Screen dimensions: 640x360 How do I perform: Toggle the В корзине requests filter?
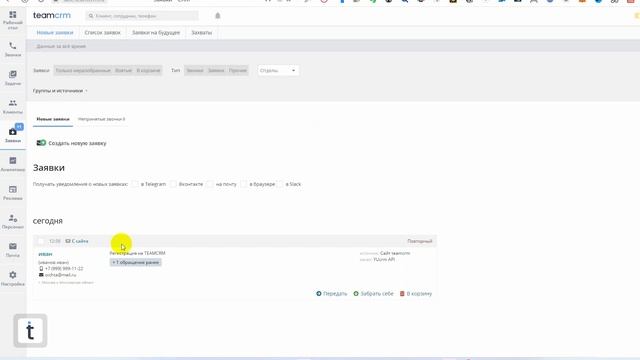point(148,70)
